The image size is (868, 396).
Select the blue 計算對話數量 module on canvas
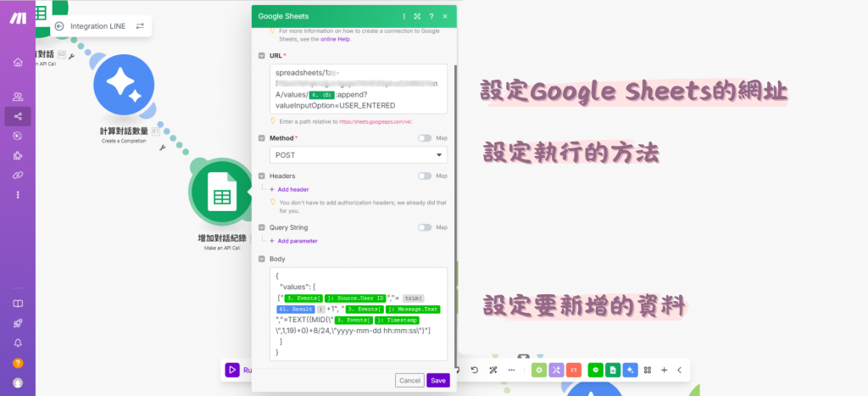[x=124, y=84]
